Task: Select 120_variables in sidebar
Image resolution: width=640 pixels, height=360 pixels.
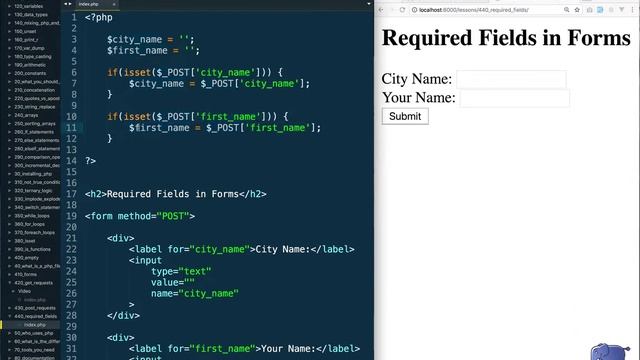Action: [x=29, y=6]
